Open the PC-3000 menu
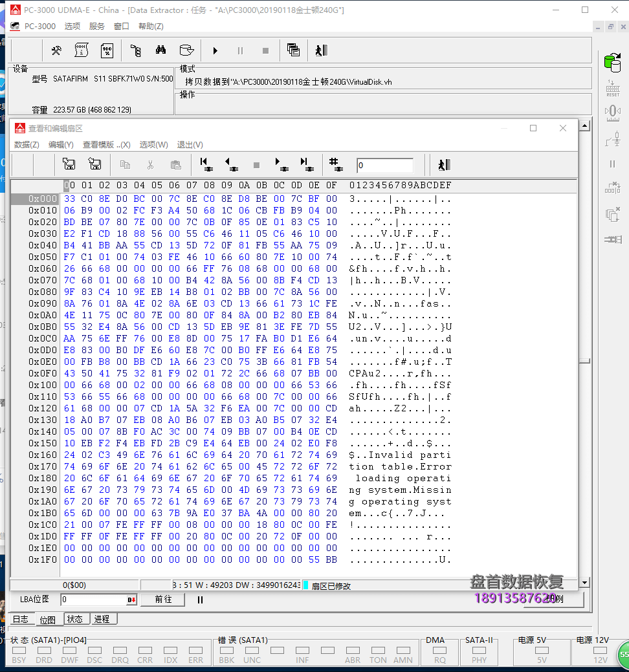The height and width of the screenshot is (672, 629). pyautogui.click(x=40, y=26)
